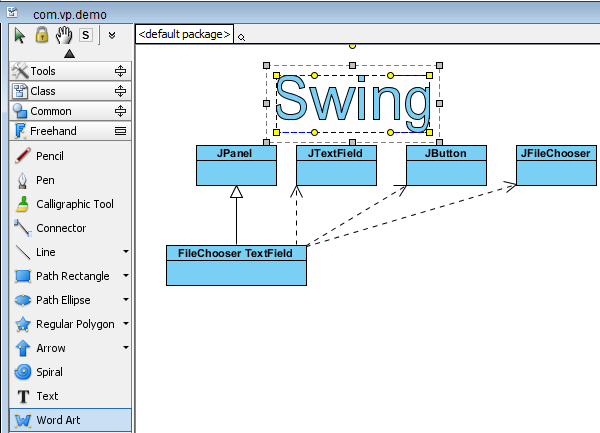Toggle the lock tool icon
Image resolution: width=600 pixels, height=433 pixels.
tap(42, 35)
